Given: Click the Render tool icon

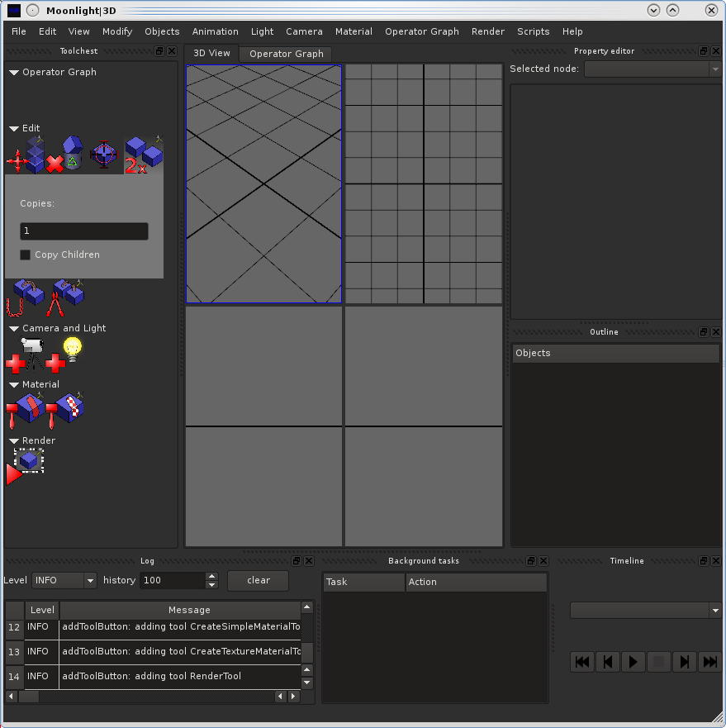Looking at the screenshot, I should click(x=26, y=467).
